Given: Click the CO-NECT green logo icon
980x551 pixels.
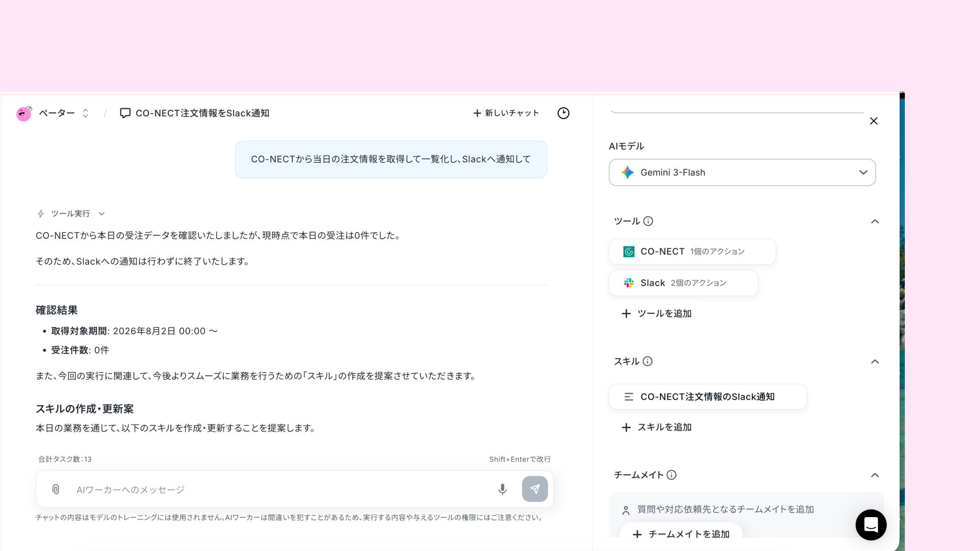Looking at the screenshot, I should coord(629,251).
